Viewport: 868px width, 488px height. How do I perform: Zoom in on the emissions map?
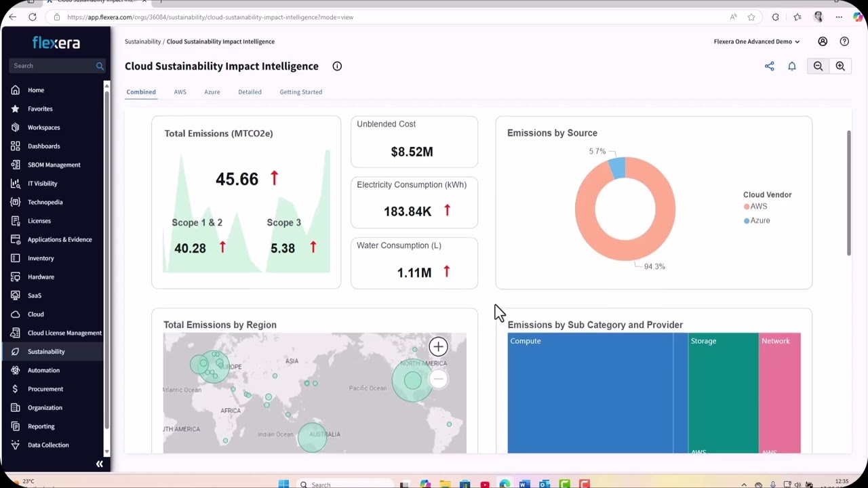(x=438, y=347)
